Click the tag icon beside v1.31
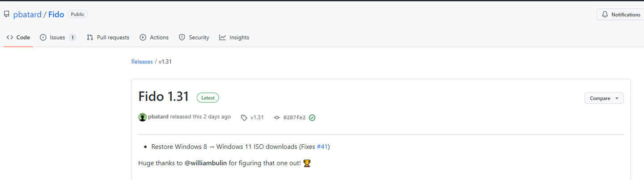 244,117
